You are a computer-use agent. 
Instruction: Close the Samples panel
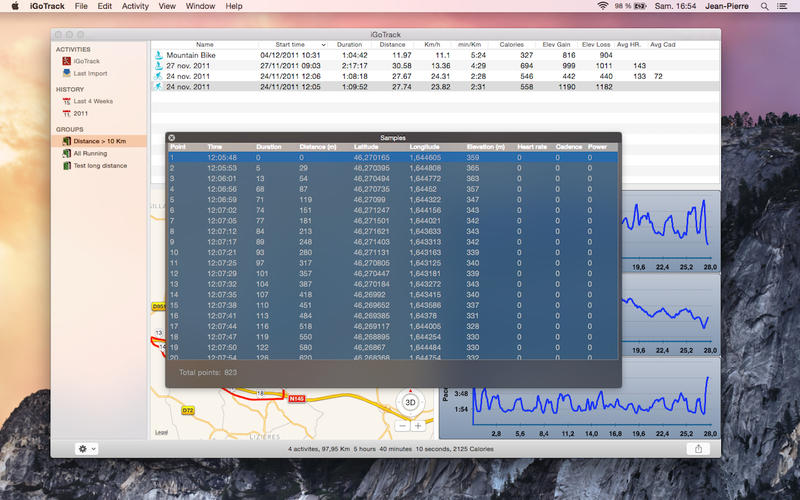pyautogui.click(x=172, y=138)
